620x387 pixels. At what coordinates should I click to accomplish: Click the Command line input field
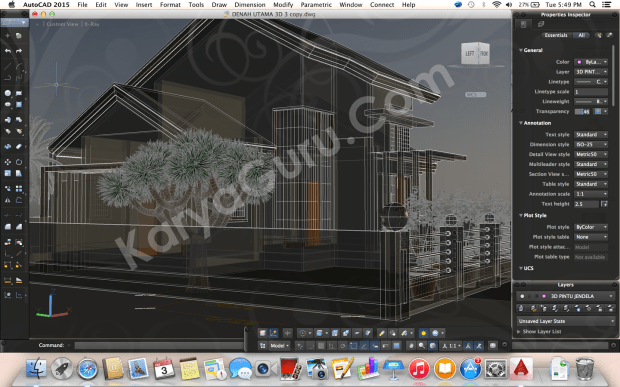pyautogui.click(x=158, y=345)
